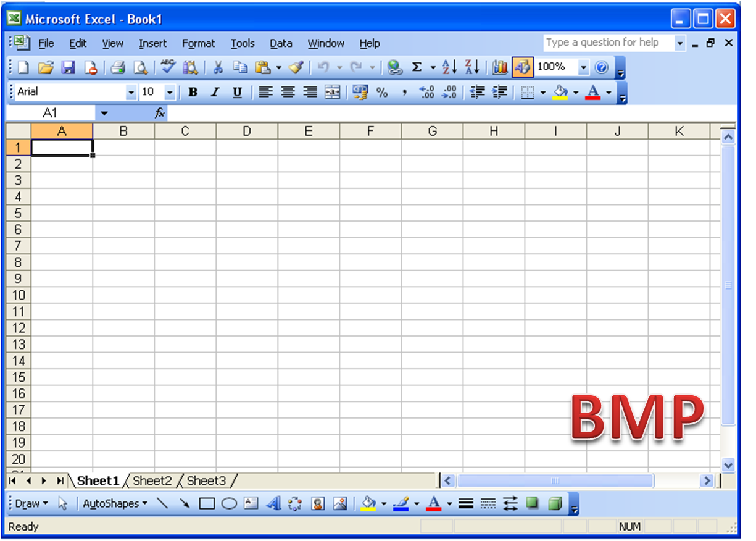
Task: Toggle the Select Objects arrow
Action: coord(62,504)
